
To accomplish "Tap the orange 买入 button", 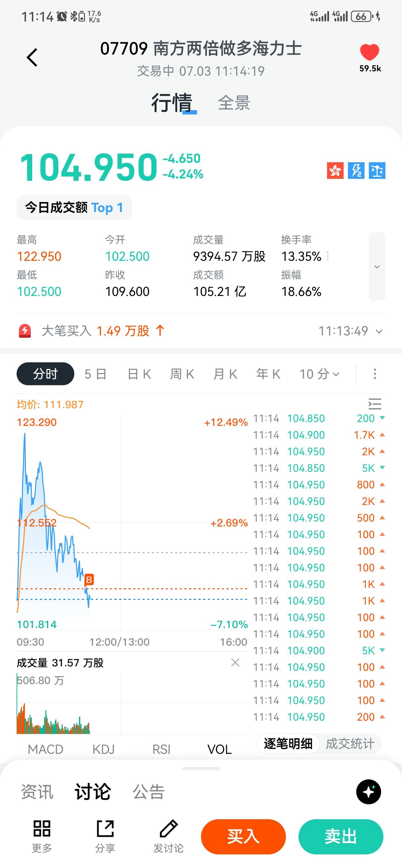I will click(x=243, y=837).
